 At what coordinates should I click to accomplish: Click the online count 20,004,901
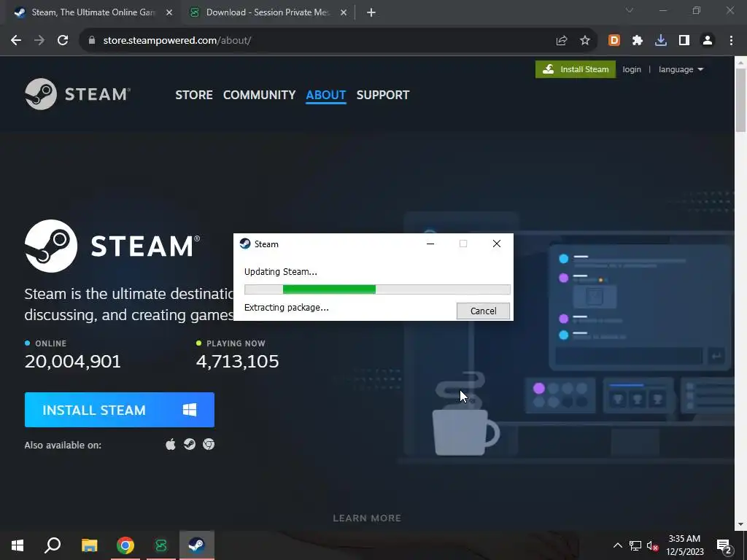click(73, 362)
